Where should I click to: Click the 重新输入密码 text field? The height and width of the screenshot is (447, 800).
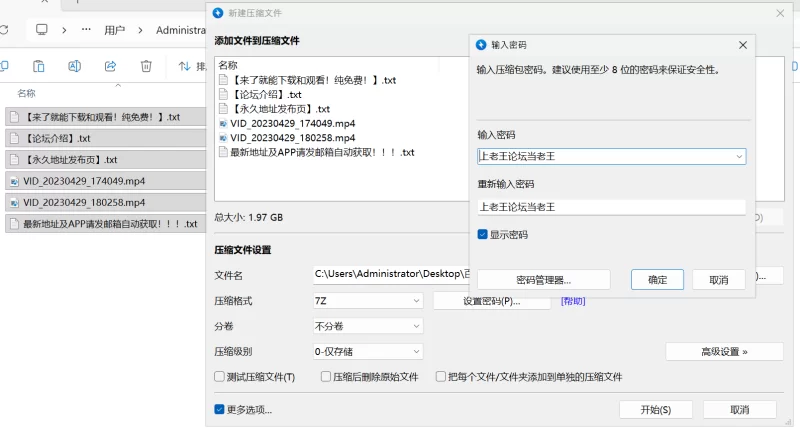click(x=612, y=207)
